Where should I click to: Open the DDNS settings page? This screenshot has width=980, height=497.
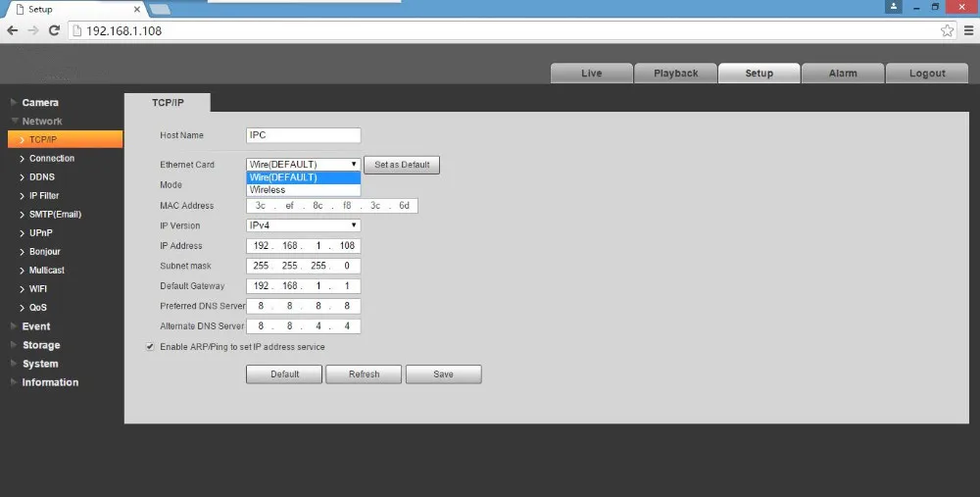tap(42, 176)
